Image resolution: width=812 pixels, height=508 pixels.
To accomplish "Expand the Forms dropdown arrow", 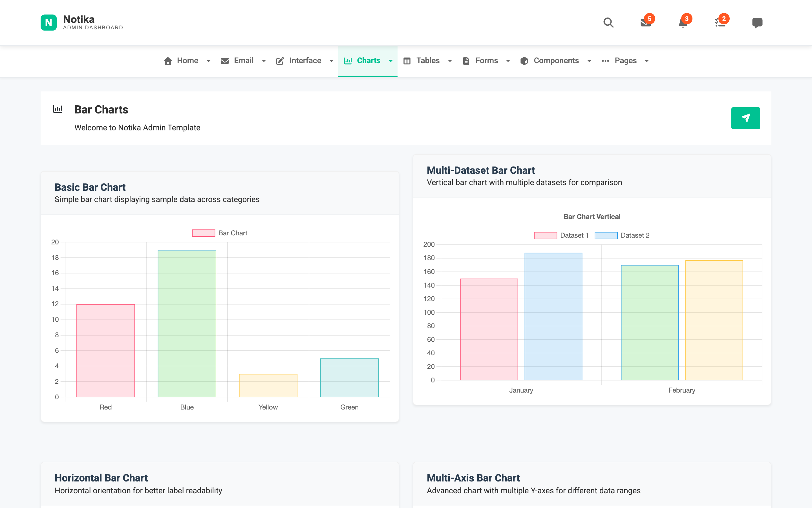I will click(508, 61).
